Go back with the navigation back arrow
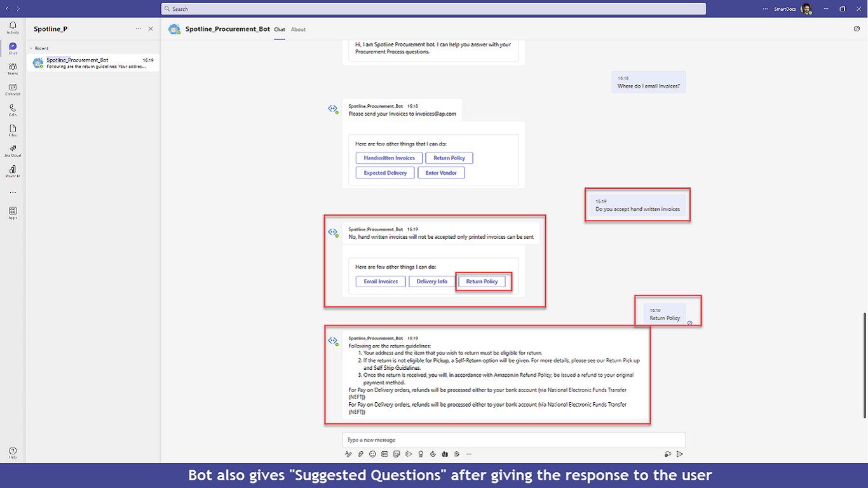Image resolution: width=868 pixels, height=488 pixels. [7, 9]
